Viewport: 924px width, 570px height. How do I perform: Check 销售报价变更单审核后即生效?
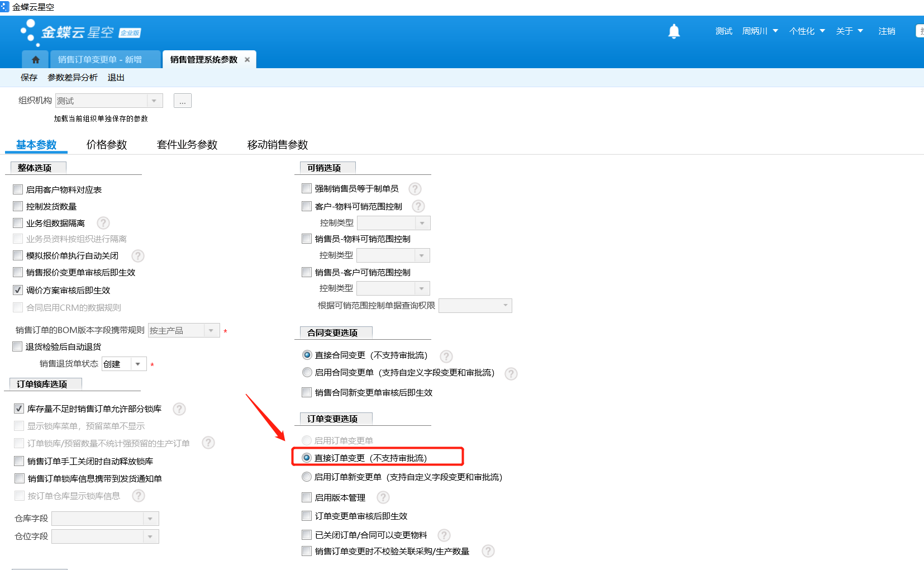pos(18,272)
